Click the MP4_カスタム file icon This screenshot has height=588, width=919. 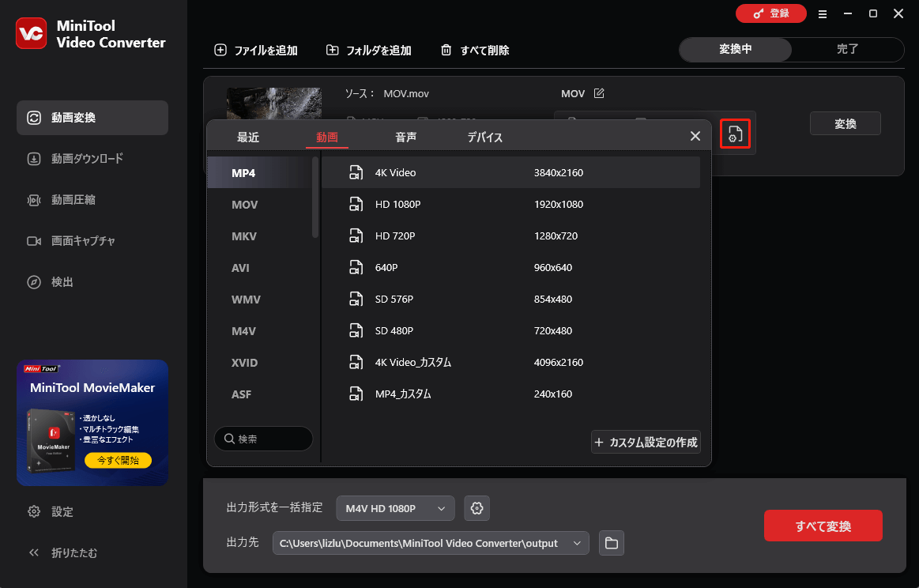point(356,394)
